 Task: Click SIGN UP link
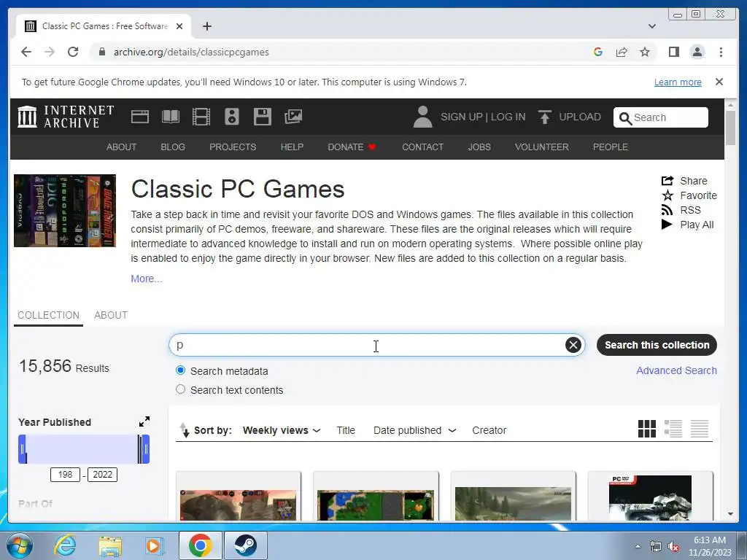click(x=461, y=117)
